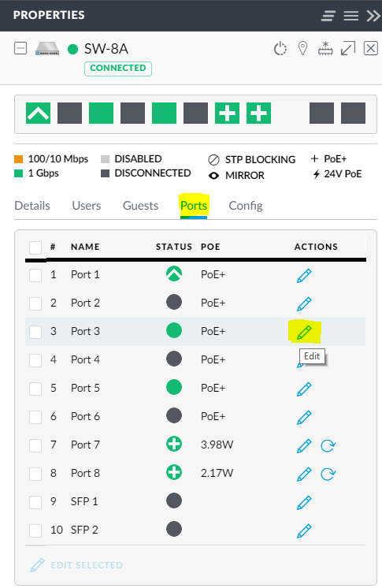Select the checkbox for SFP 2

pyautogui.click(x=35, y=530)
